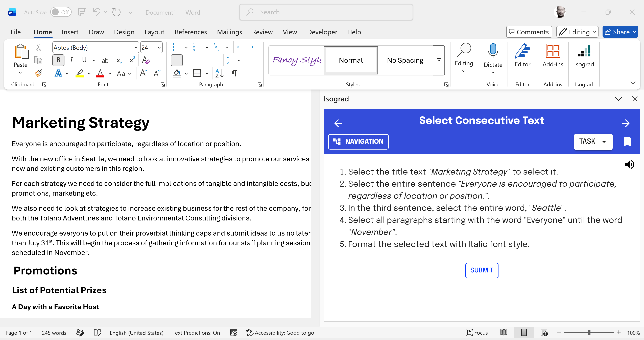Sort the selected text A to Z
This screenshot has width=644, height=340.
tap(219, 73)
